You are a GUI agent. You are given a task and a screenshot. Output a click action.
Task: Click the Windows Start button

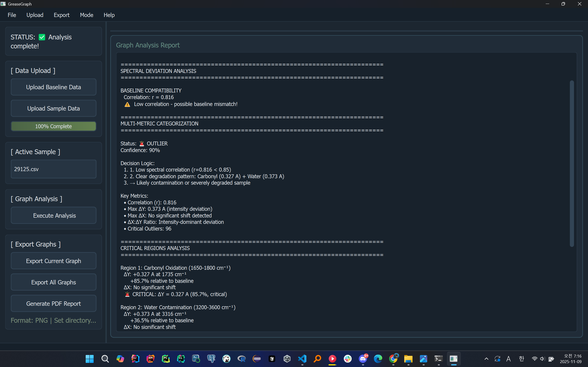[90, 359]
